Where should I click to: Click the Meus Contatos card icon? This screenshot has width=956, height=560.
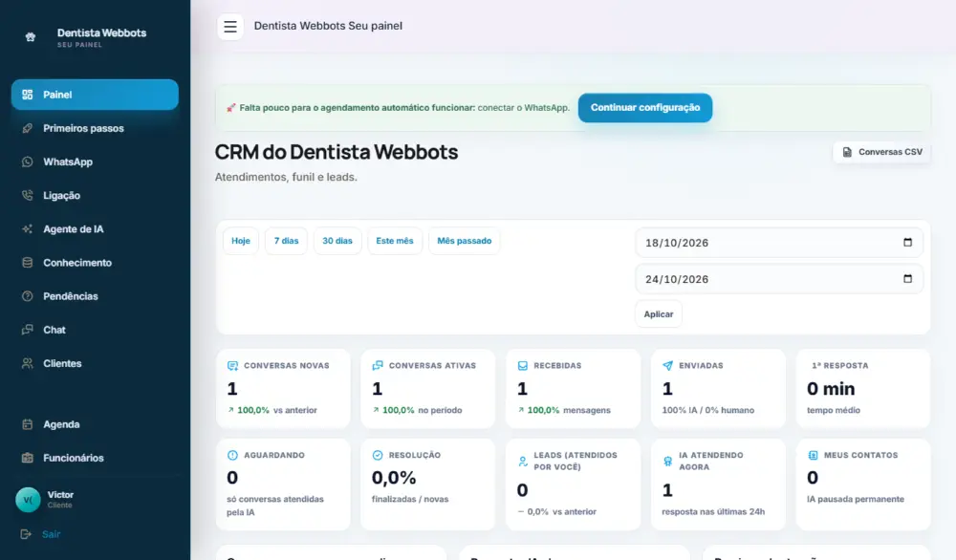(x=813, y=455)
